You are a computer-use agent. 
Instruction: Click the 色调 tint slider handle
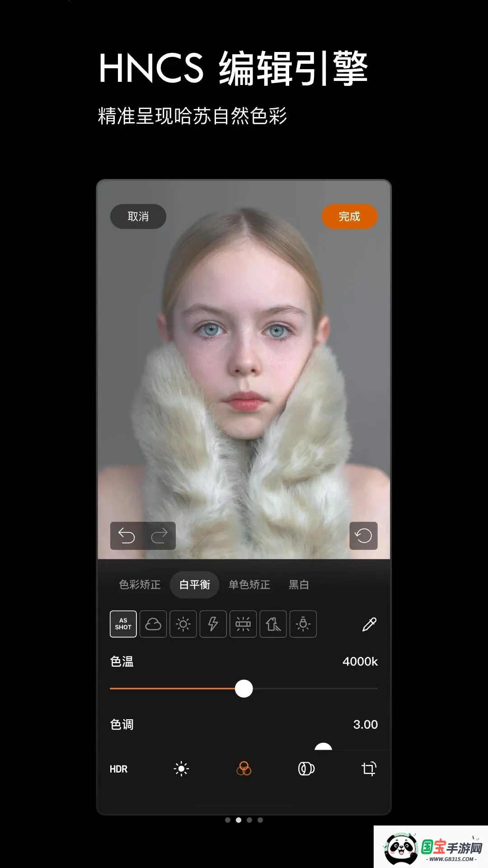tap(323, 746)
